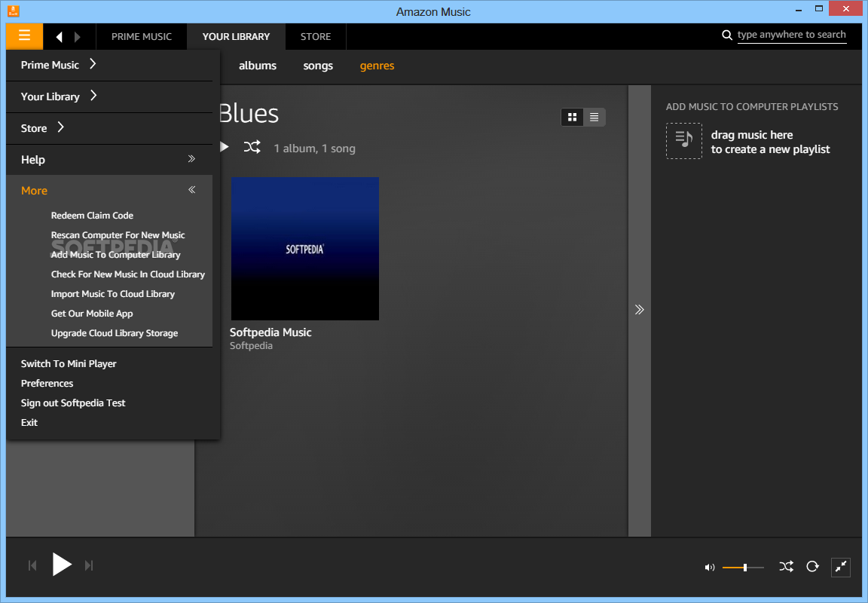Click the search magnifier icon
Screen dimensions: 868x603
tap(727, 35)
